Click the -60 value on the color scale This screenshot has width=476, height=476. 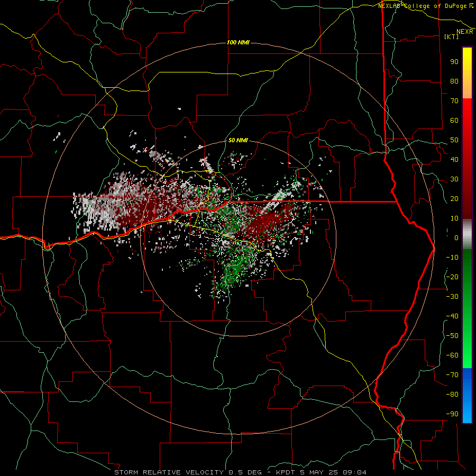tap(452, 355)
